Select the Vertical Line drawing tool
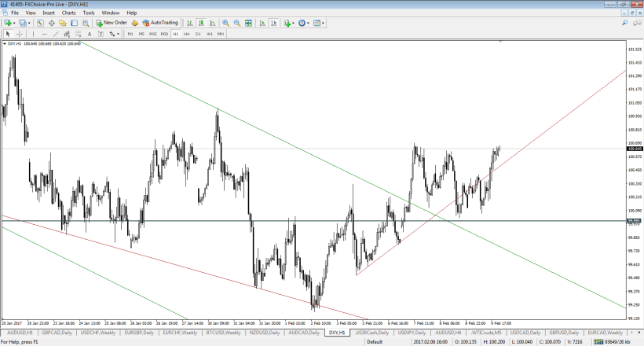 coord(33,34)
